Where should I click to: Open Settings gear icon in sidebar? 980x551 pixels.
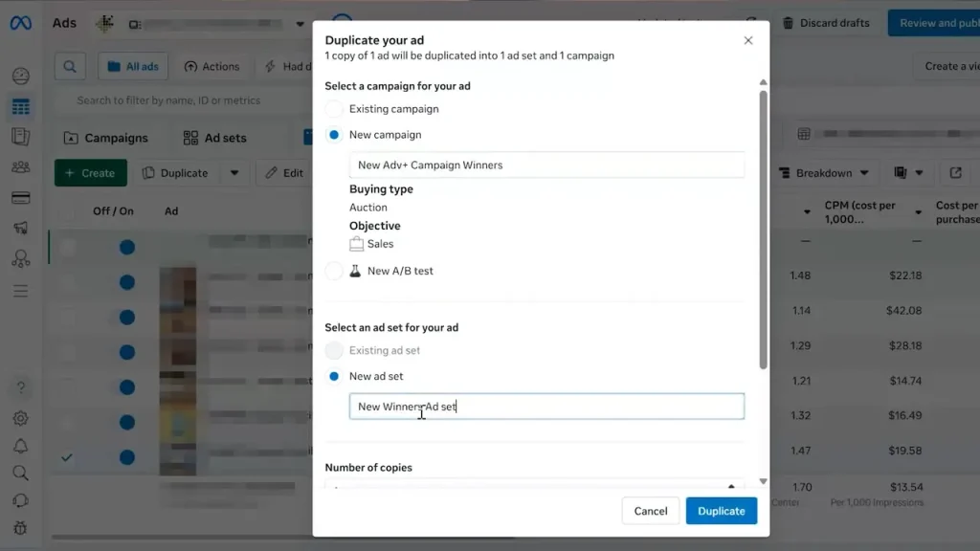click(x=21, y=419)
